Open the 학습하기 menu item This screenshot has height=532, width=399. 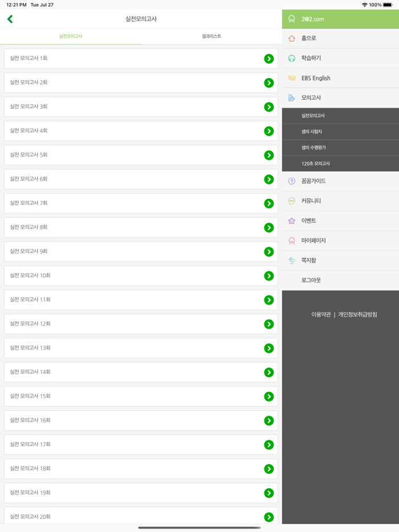pyautogui.click(x=340, y=58)
